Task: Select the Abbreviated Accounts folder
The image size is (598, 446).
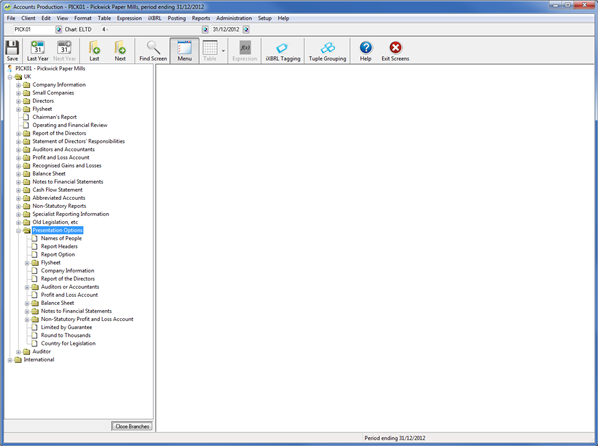Action: (59, 198)
